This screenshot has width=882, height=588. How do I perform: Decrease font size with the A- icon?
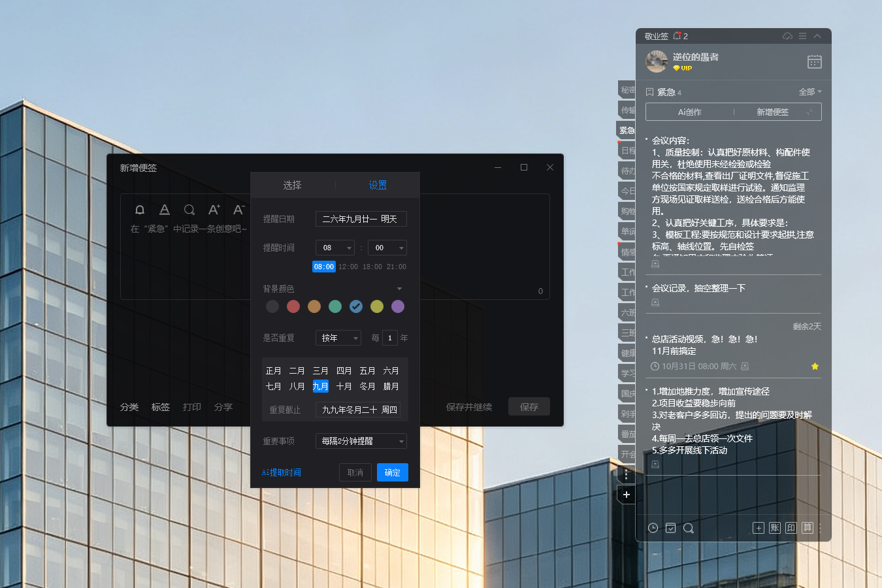pos(238,210)
